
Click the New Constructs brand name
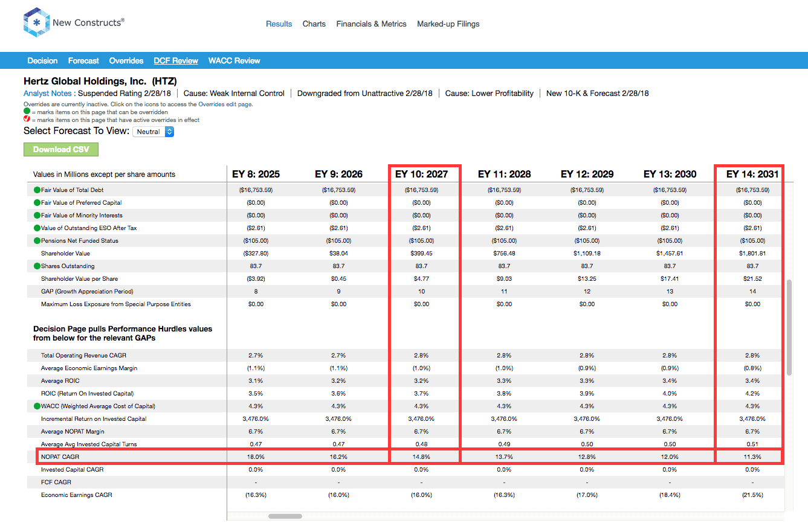(88, 22)
